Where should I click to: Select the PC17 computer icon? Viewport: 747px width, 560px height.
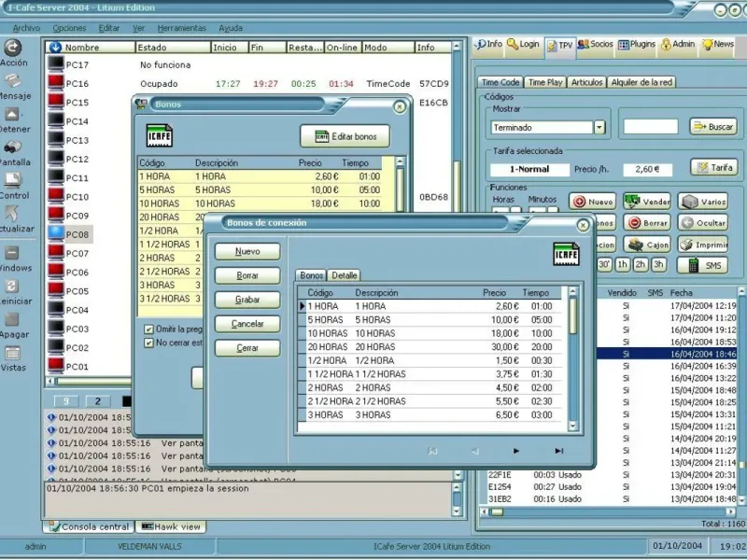[56, 63]
